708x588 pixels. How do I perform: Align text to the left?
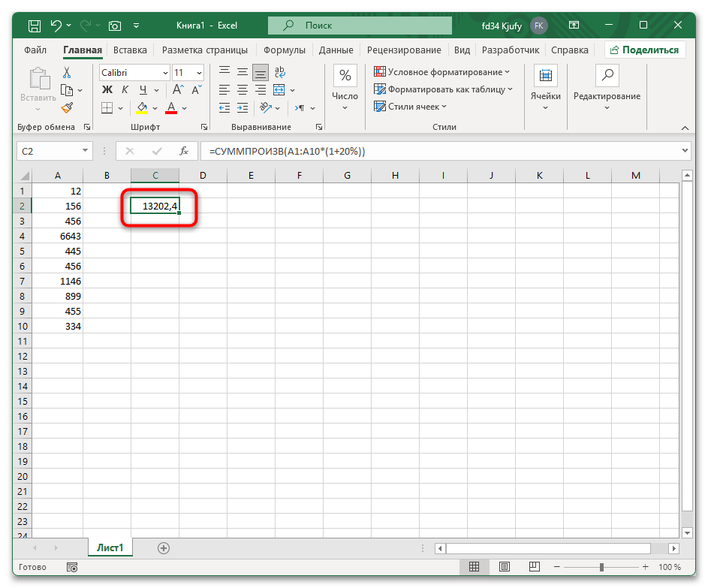224,90
